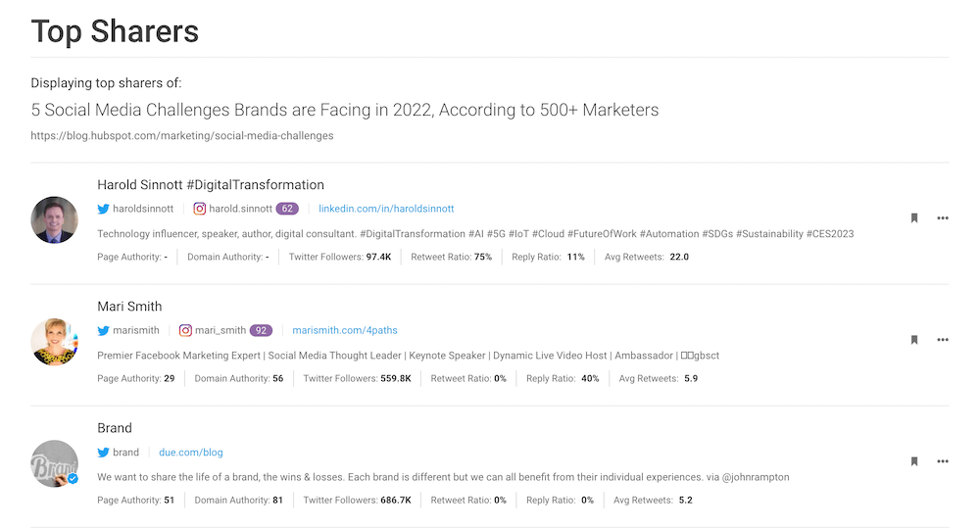
Task: Click Twitter bird icon beside haroldsinnott
Action: coord(103,209)
